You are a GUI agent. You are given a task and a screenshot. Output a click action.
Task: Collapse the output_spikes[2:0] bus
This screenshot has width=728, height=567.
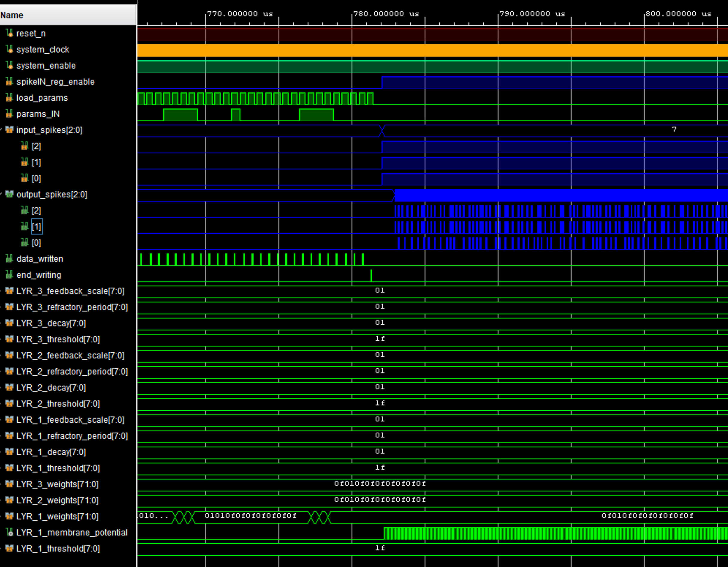pyautogui.click(x=1, y=194)
